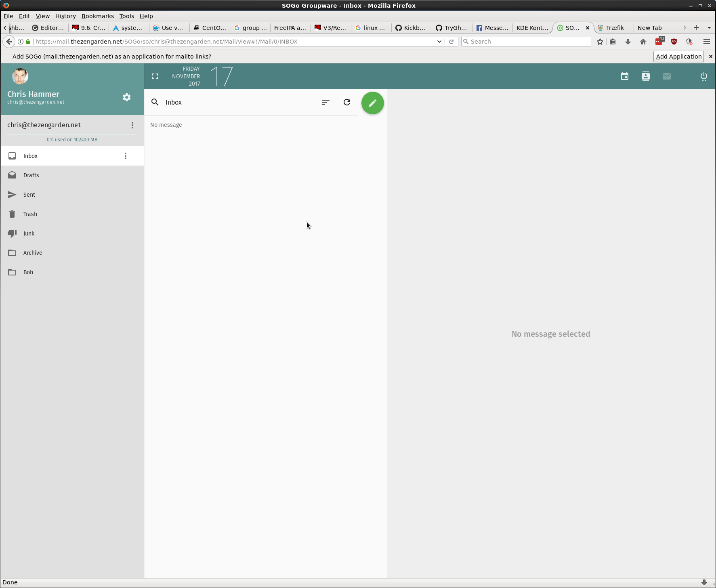Image resolution: width=716 pixels, height=588 pixels.
Task: Open the Archive folder
Action: [72, 253]
